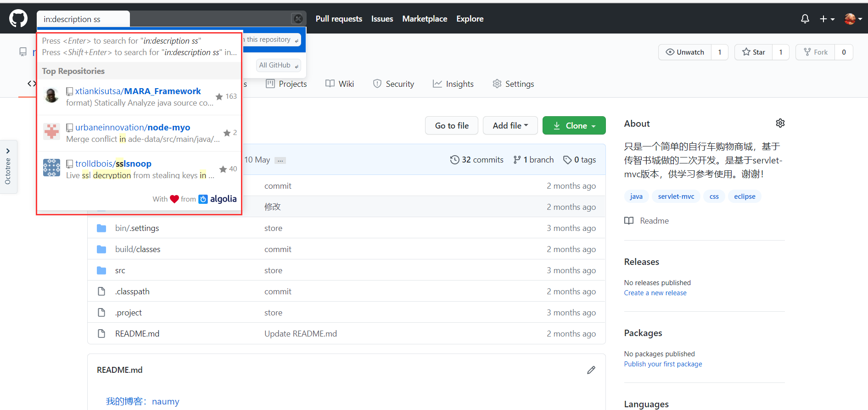Switch to the Wiki tab
Image resolution: width=868 pixels, height=410 pixels.
coord(340,84)
